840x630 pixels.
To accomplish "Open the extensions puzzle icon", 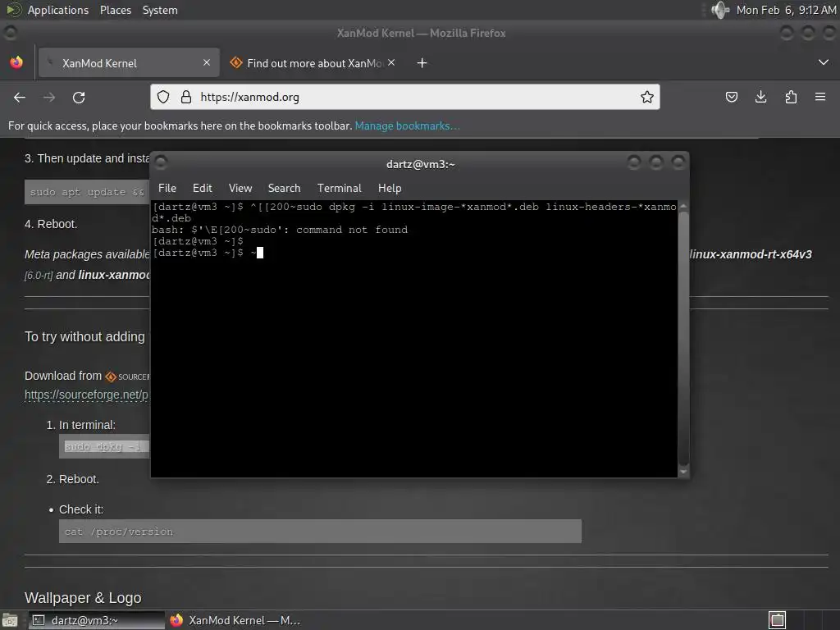I will [791, 97].
